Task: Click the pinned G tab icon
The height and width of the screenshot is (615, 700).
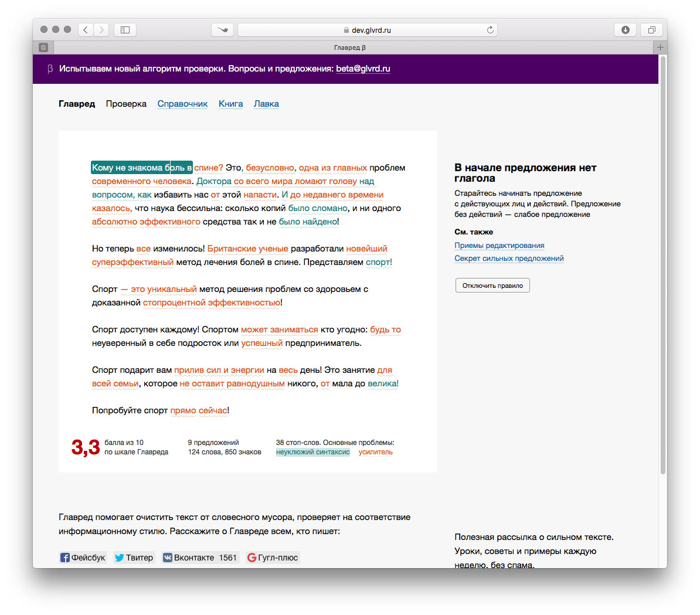Action: pyautogui.click(x=43, y=47)
